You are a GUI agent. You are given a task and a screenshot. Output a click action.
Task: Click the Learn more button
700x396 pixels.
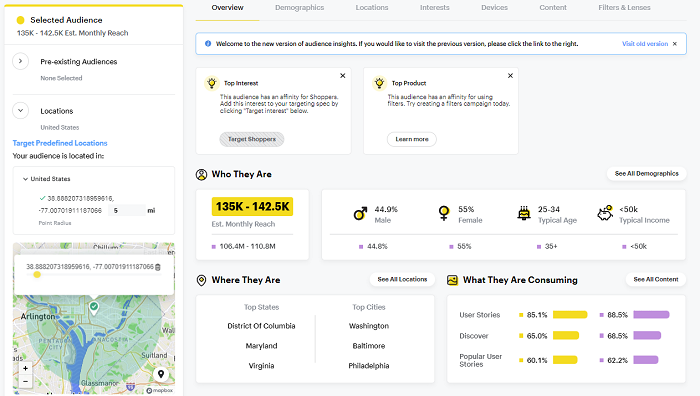point(412,139)
